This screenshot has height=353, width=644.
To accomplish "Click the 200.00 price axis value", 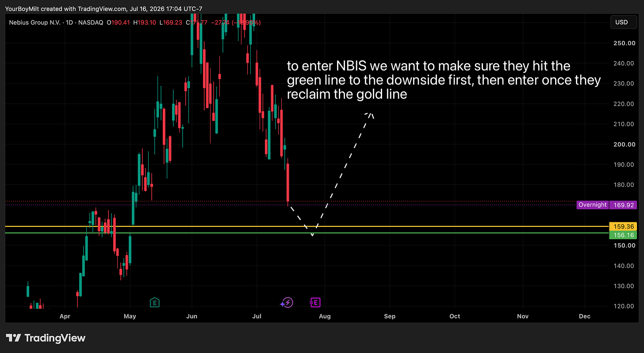I will (x=625, y=144).
